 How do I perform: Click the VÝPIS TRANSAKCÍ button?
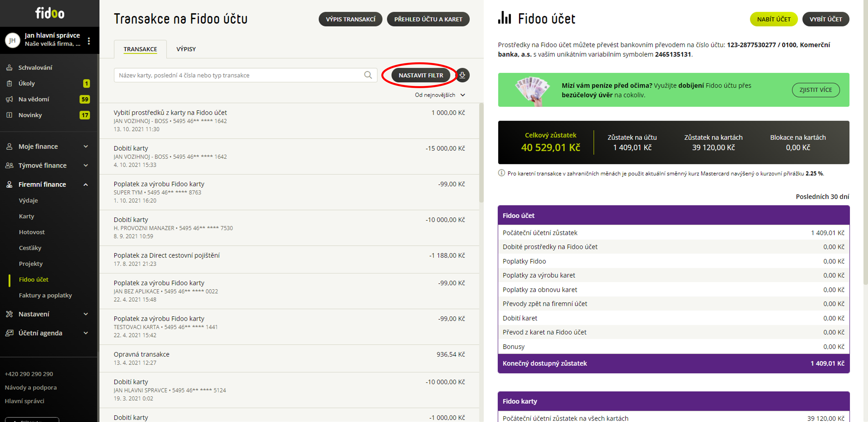point(350,19)
